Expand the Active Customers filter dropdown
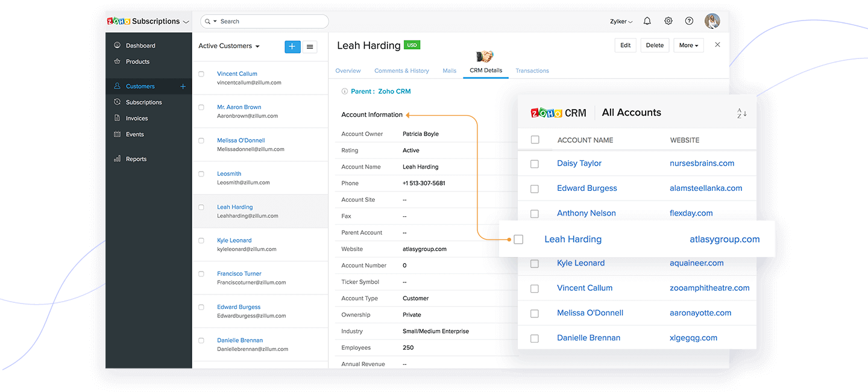This screenshot has width=868, height=392. pos(228,46)
